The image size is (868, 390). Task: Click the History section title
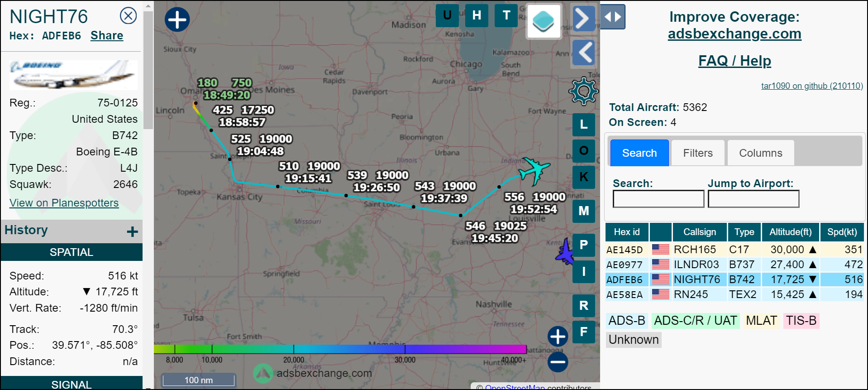click(x=26, y=230)
